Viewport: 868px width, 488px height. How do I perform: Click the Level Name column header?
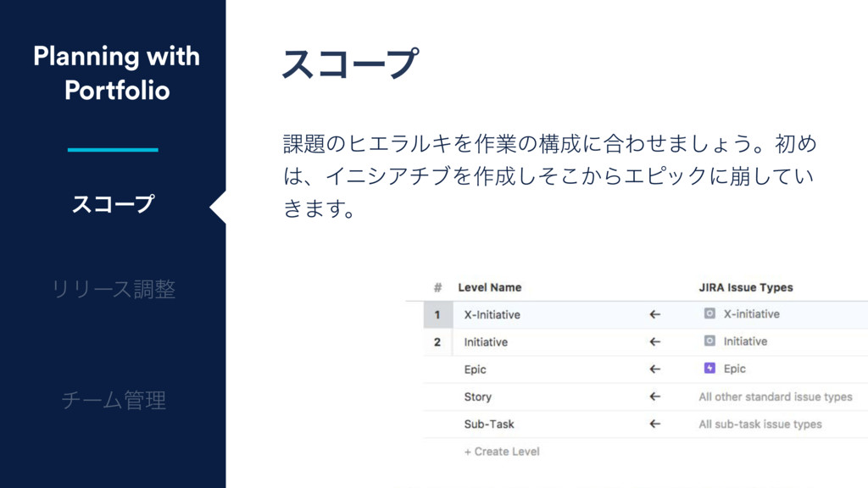point(489,287)
